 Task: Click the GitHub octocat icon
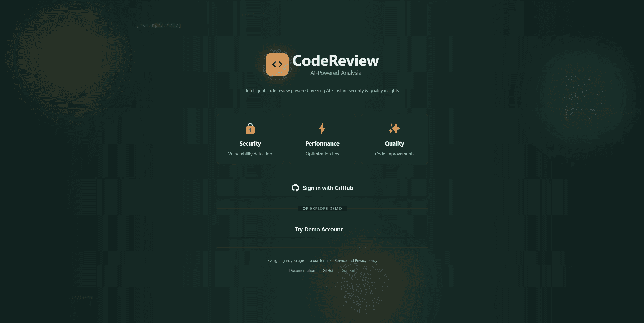tap(295, 188)
